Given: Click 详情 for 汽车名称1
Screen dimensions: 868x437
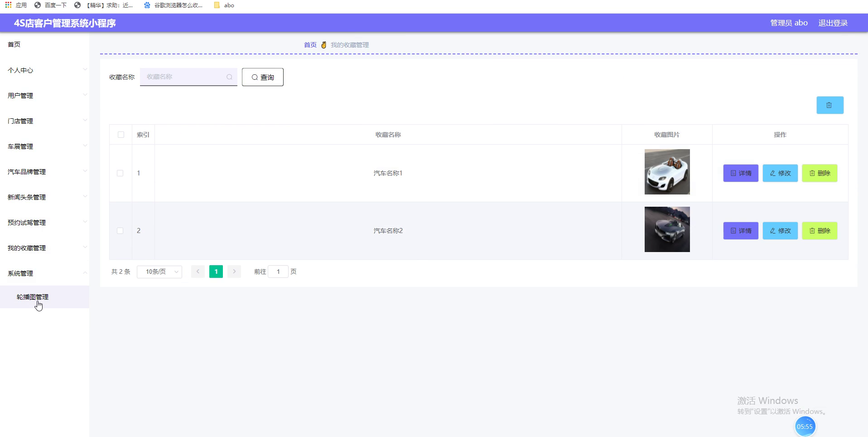Looking at the screenshot, I should click(741, 173).
